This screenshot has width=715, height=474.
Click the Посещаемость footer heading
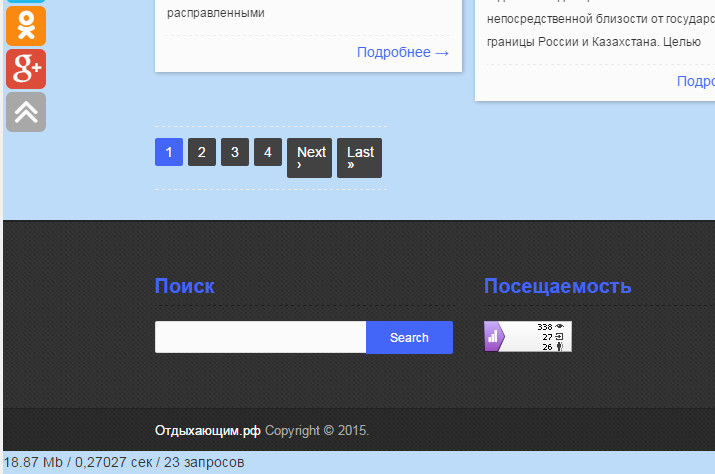pyautogui.click(x=557, y=286)
